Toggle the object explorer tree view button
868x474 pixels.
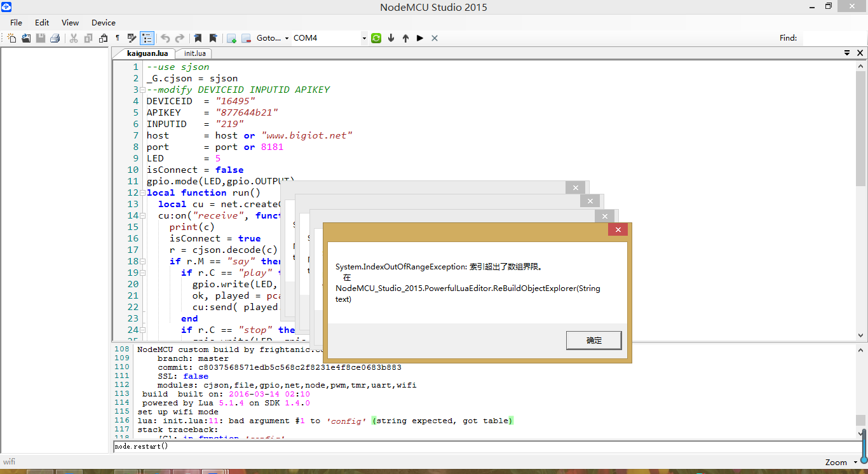point(147,38)
